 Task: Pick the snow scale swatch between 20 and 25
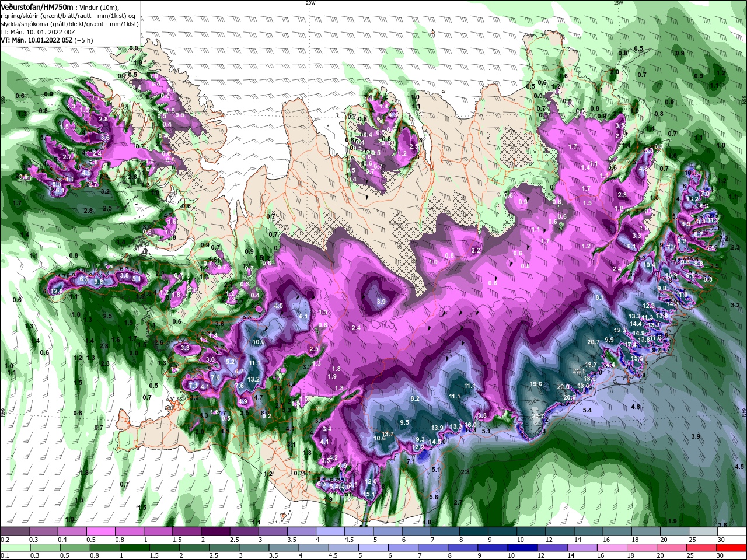pyautogui.click(x=673, y=531)
